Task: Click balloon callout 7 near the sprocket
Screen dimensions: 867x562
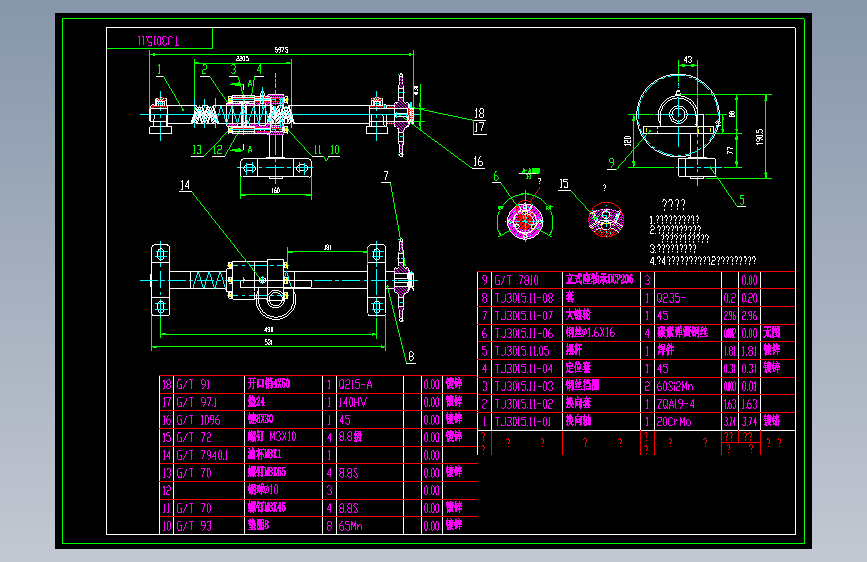Action: click(x=386, y=176)
